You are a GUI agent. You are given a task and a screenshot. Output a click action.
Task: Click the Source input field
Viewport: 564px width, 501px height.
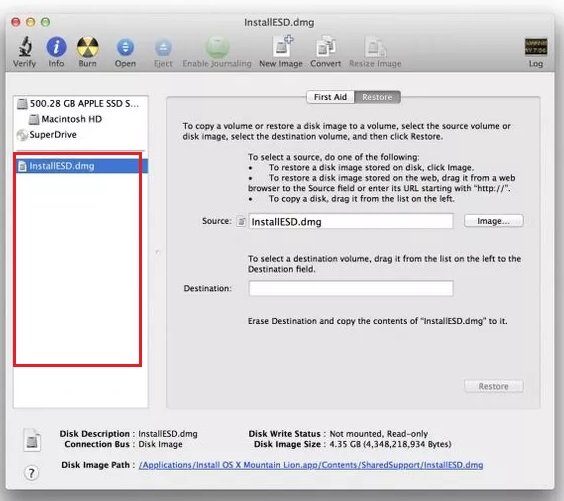(x=351, y=221)
